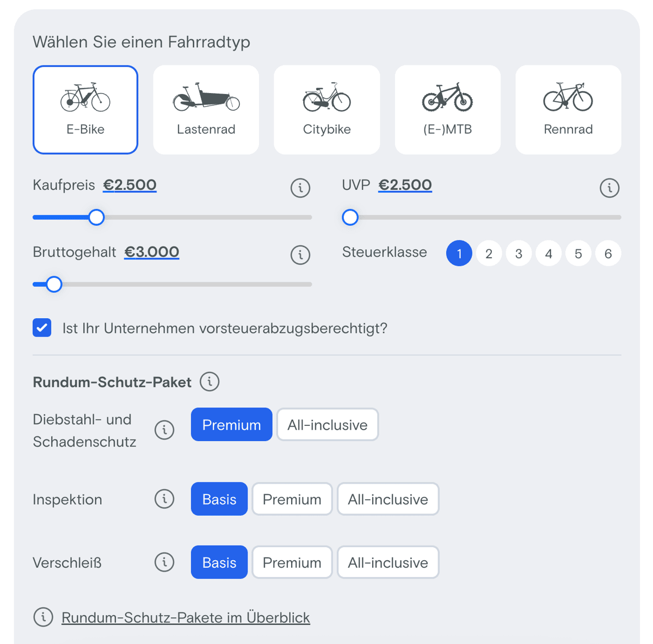This screenshot has height=644, width=653.
Task: Uncheck the vorsteuerabzugsberechtigt checkbox
Action: pyautogui.click(x=42, y=328)
